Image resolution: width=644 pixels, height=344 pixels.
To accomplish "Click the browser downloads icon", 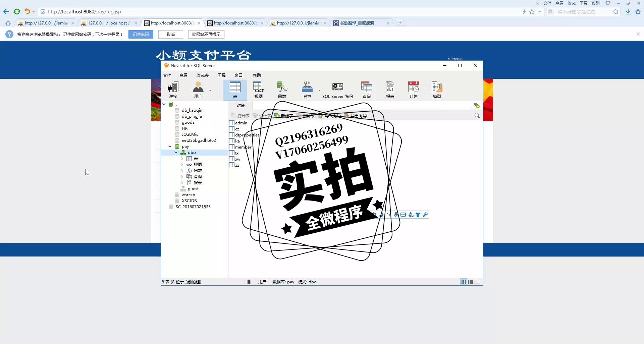I will pyautogui.click(x=628, y=12).
